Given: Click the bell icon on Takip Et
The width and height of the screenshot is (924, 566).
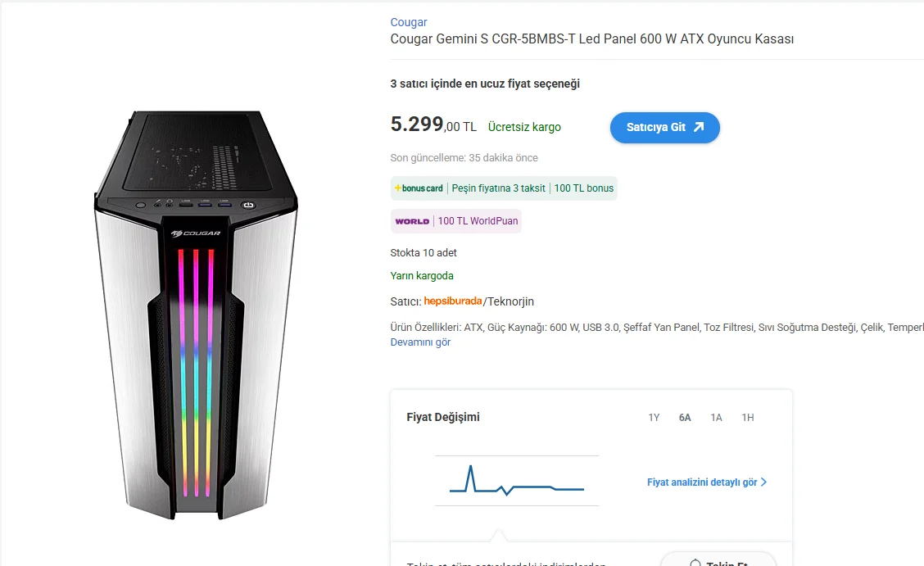Looking at the screenshot, I should (695, 563).
